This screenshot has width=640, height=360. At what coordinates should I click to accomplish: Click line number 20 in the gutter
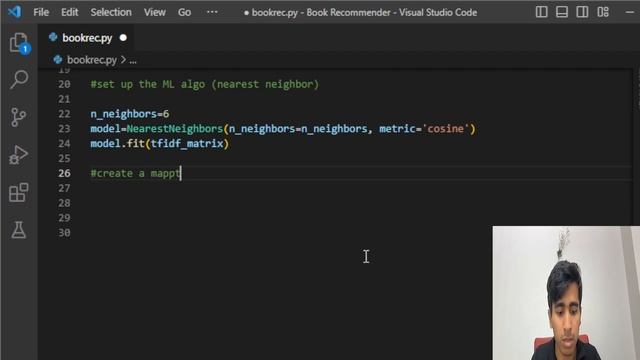pos(64,84)
